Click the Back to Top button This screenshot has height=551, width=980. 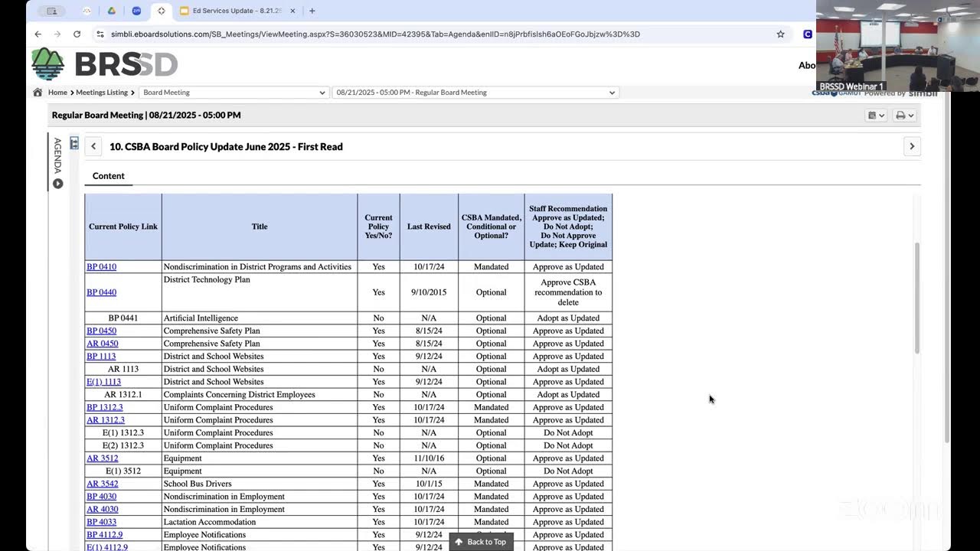pyautogui.click(x=481, y=542)
